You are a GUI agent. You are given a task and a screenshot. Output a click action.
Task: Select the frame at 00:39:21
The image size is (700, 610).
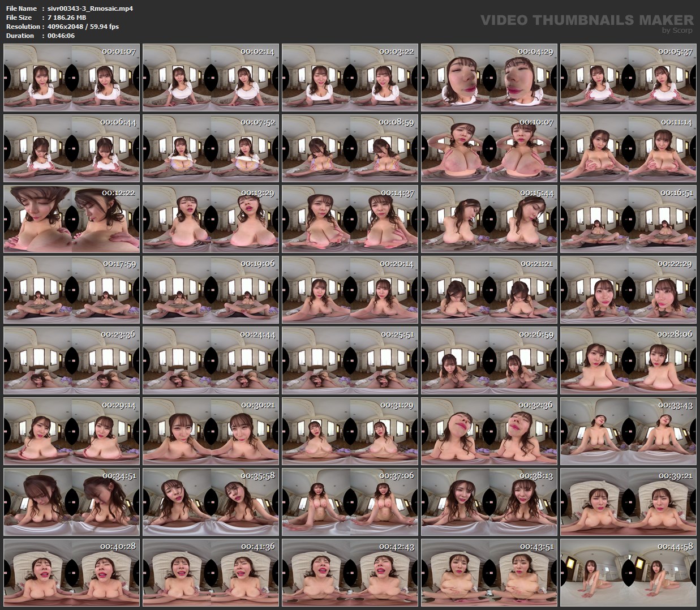[628, 501]
